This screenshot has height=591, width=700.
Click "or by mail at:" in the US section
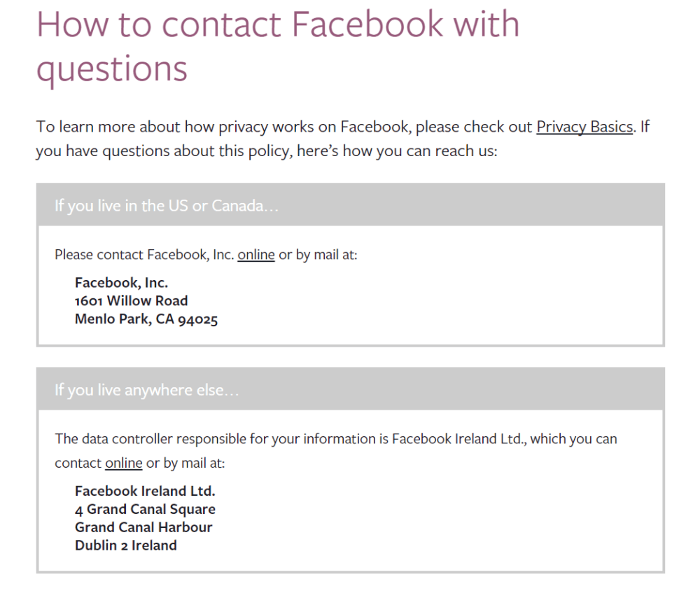[318, 255]
